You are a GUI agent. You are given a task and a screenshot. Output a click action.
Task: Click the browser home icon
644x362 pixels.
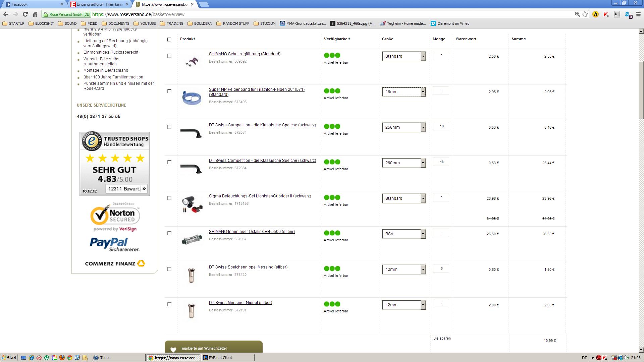pos(35,14)
